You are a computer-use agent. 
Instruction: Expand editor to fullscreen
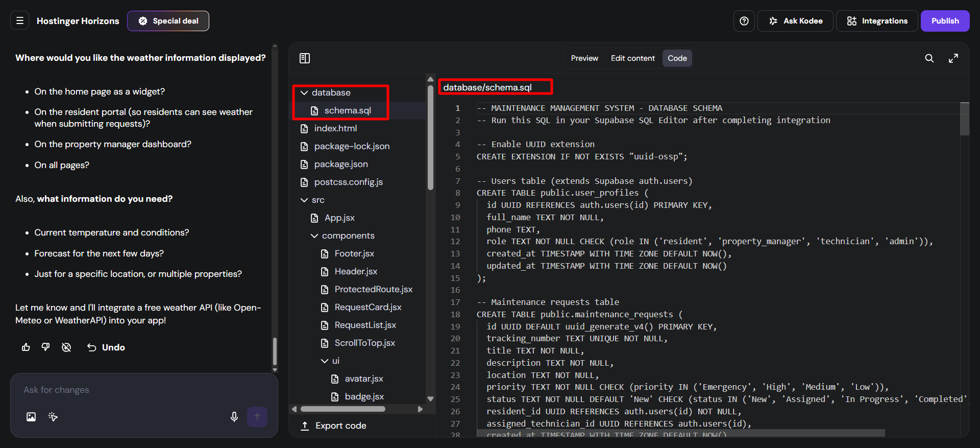(x=953, y=58)
